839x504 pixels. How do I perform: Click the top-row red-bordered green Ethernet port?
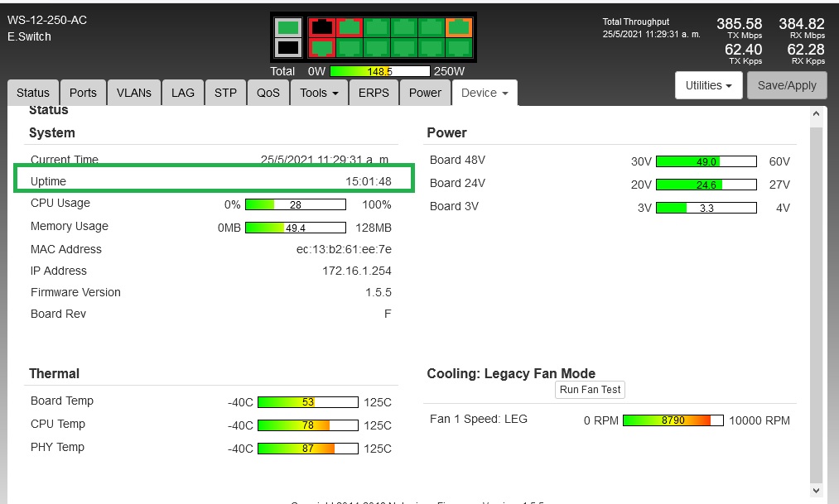point(349,27)
